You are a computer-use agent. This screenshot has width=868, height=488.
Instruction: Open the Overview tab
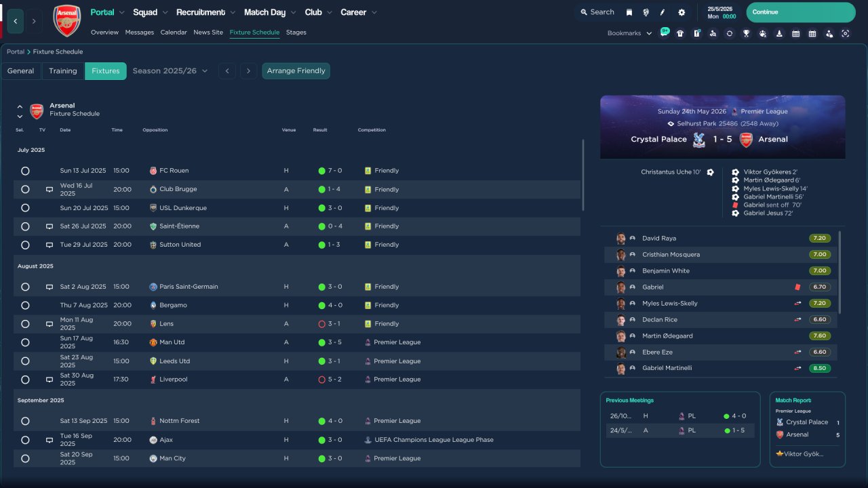tap(104, 33)
